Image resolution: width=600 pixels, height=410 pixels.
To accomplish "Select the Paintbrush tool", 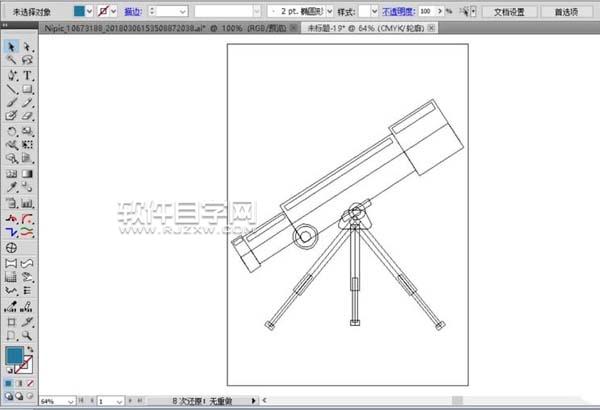I will tap(11, 103).
